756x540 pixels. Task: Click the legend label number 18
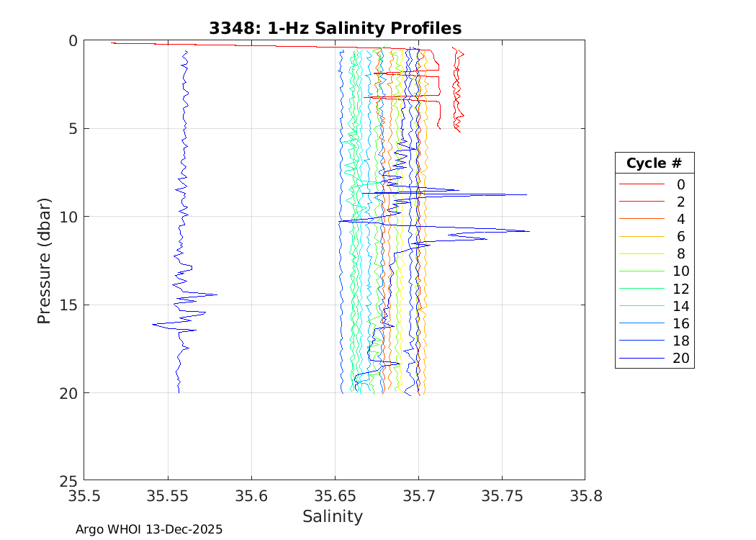680,341
